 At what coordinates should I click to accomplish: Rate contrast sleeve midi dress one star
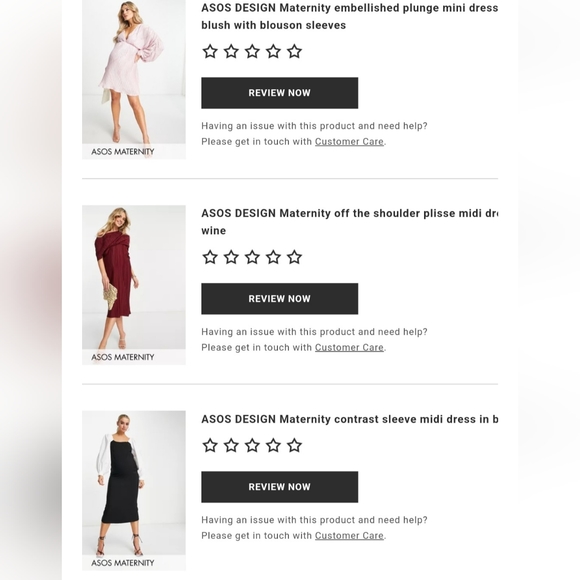click(210, 445)
